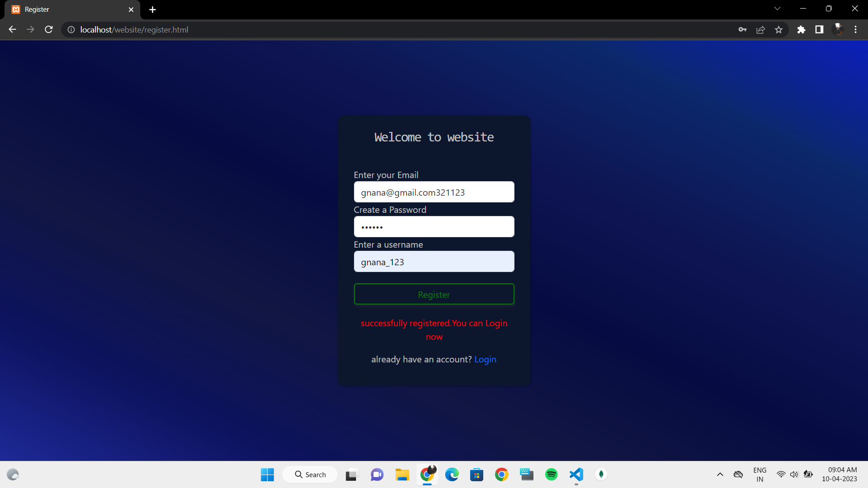Show hidden system tray icons

(720, 474)
